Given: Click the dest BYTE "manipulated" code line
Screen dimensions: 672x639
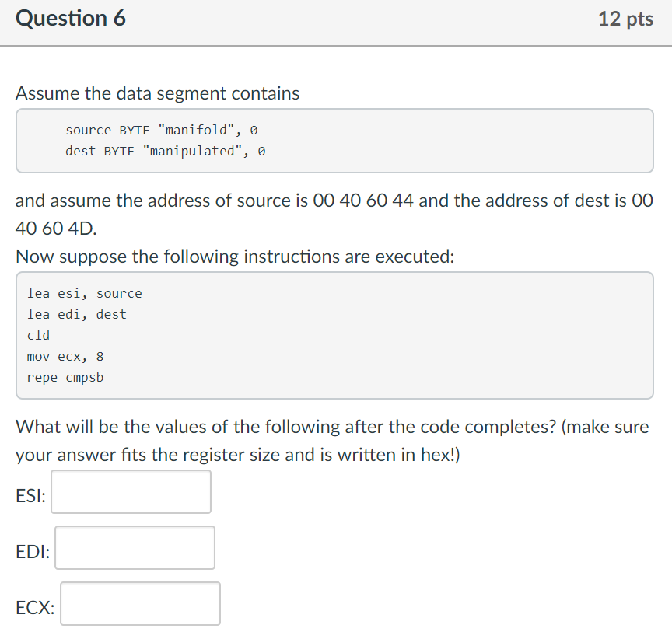Looking at the screenshot, I should (165, 151).
